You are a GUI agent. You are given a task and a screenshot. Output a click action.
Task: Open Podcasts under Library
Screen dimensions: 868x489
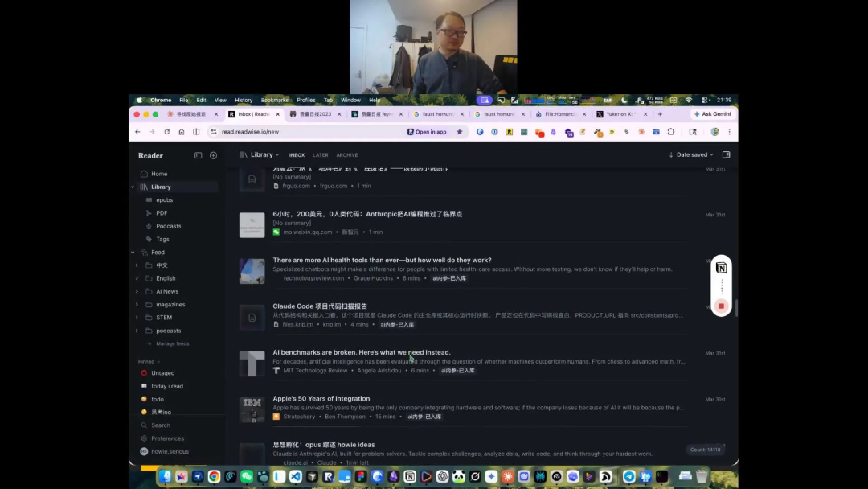pos(168,226)
